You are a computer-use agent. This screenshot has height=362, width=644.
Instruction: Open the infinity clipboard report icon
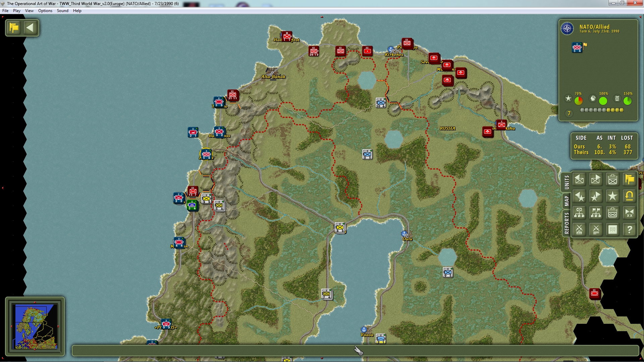(613, 213)
